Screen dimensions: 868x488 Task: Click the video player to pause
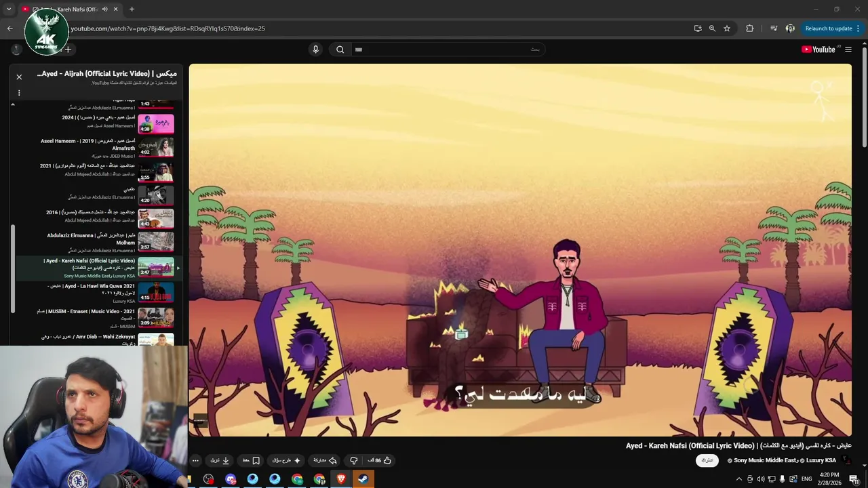click(520, 249)
